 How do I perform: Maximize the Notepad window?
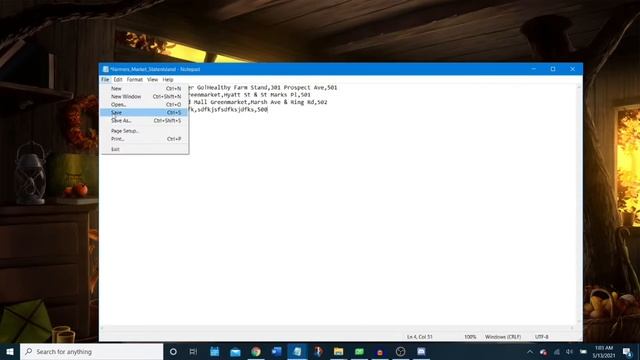point(553,69)
